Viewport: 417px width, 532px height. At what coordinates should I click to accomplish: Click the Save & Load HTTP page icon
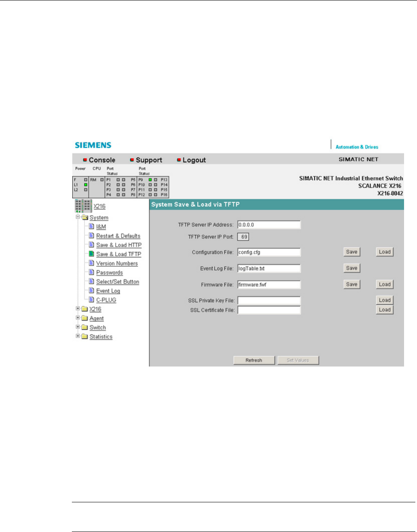[x=92, y=244]
